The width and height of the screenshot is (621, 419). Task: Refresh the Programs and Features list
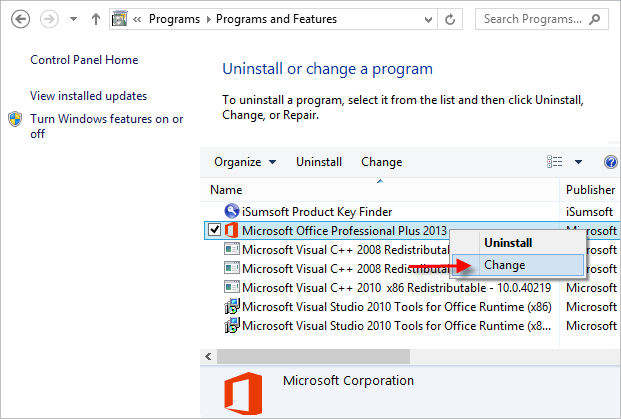[x=450, y=19]
